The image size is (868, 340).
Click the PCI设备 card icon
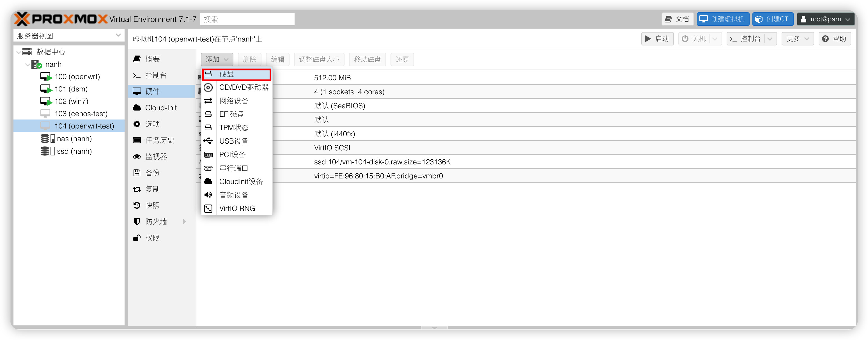point(208,155)
